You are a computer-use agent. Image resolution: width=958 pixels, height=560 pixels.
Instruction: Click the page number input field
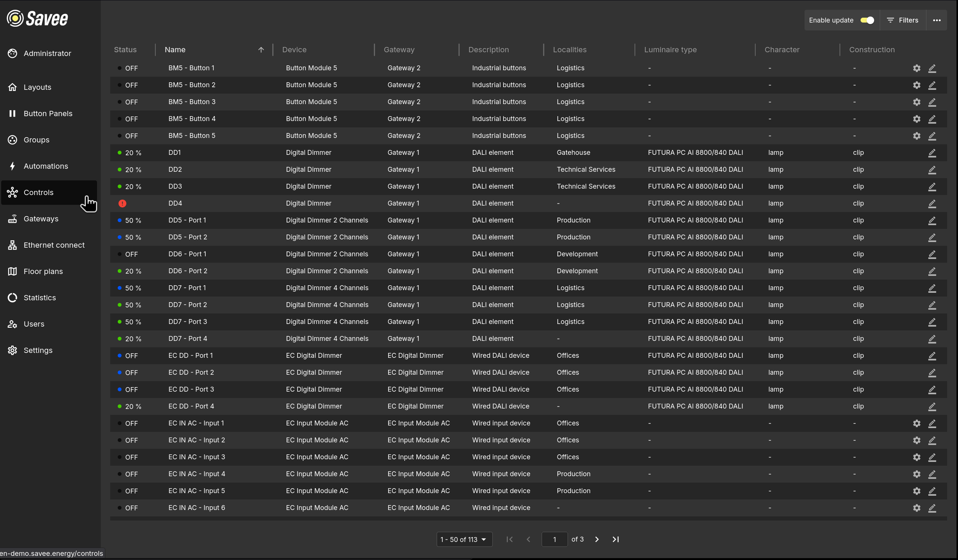(x=554, y=539)
